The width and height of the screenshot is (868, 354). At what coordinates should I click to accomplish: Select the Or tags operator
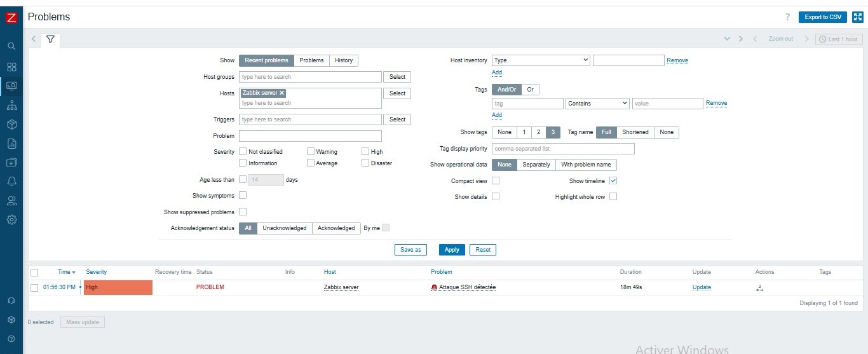pos(530,90)
